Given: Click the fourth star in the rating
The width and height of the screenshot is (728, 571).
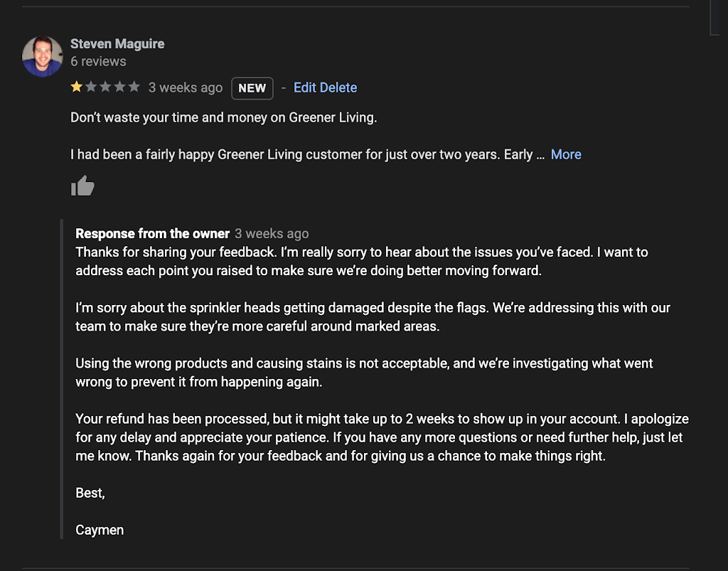Looking at the screenshot, I should point(119,87).
